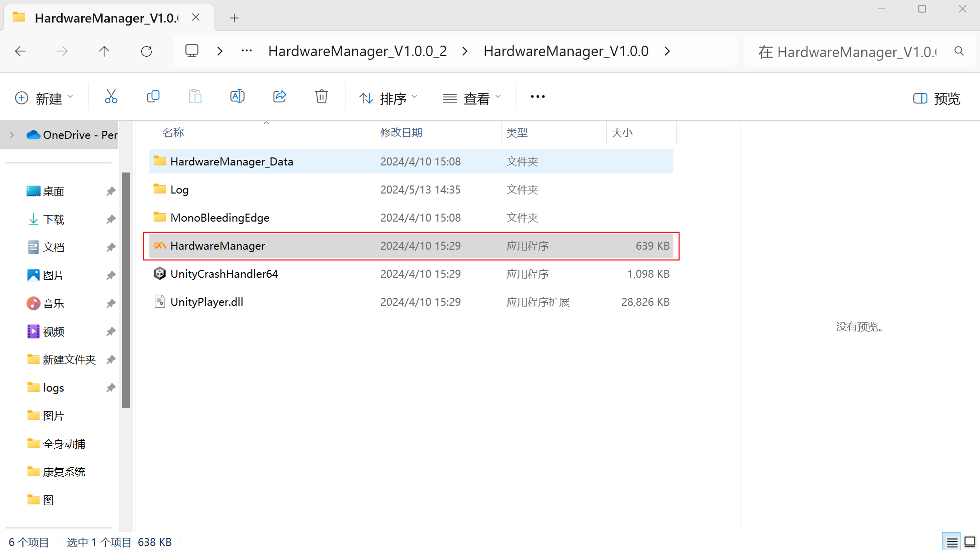Open toolbar's three-dot more options menu
980x550 pixels.
point(538,97)
